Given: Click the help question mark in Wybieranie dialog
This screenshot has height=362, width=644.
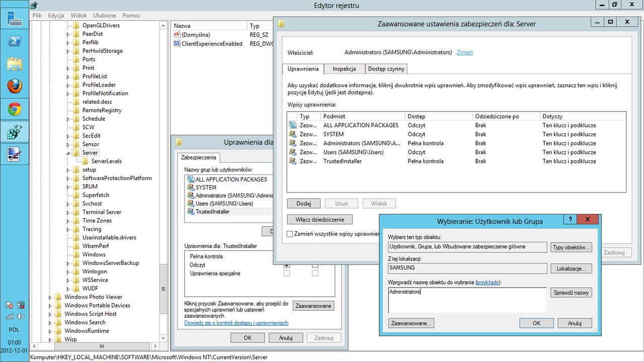Looking at the screenshot, I should (x=570, y=220).
